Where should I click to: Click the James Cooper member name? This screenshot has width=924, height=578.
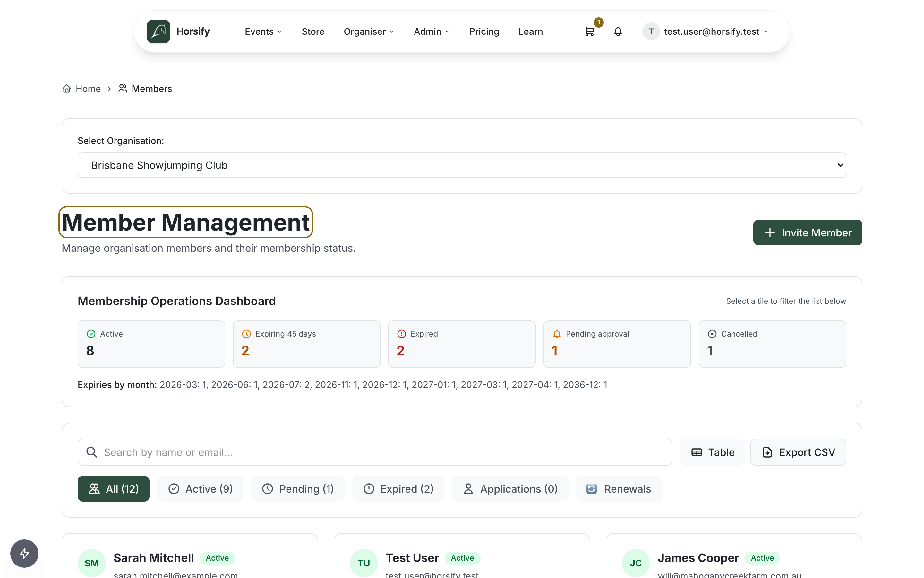point(698,558)
